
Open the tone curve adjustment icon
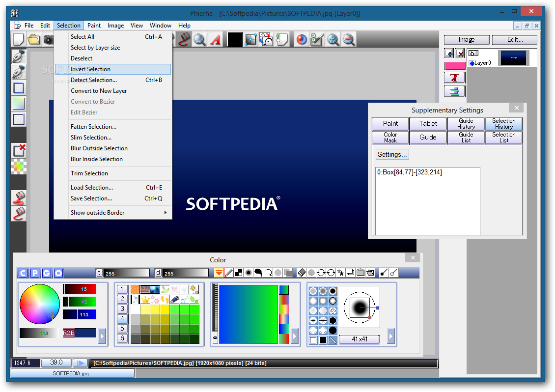(250, 40)
